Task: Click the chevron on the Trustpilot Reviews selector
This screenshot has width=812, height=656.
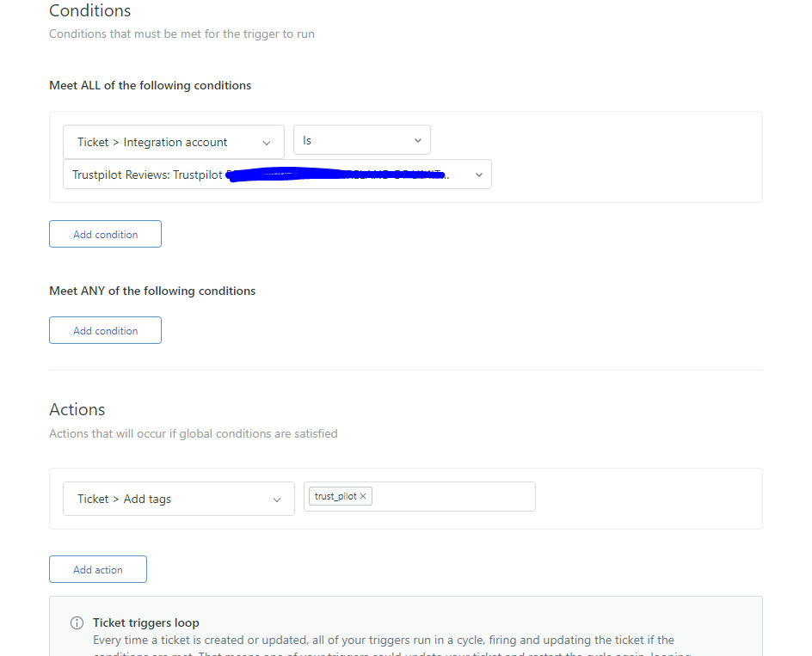Action: tap(479, 174)
